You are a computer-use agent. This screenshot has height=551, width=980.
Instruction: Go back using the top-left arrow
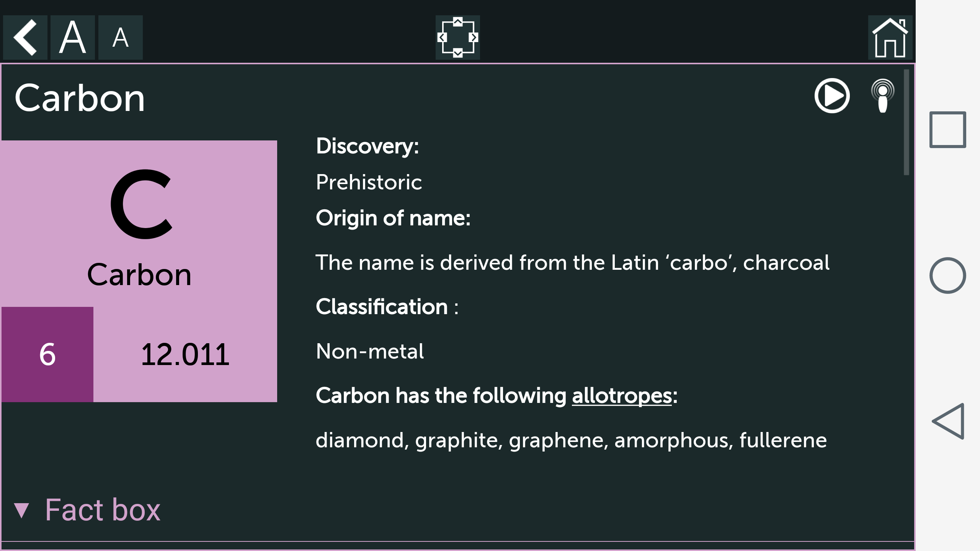(x=25, y=37)
